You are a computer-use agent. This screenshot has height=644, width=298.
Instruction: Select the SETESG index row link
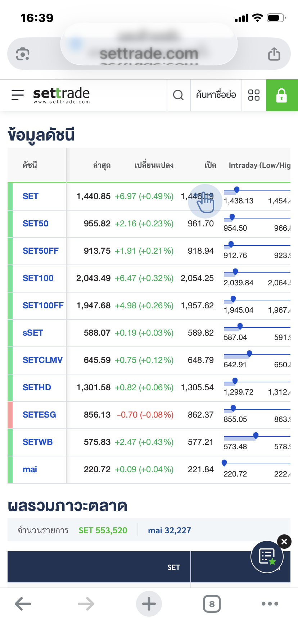39,415
